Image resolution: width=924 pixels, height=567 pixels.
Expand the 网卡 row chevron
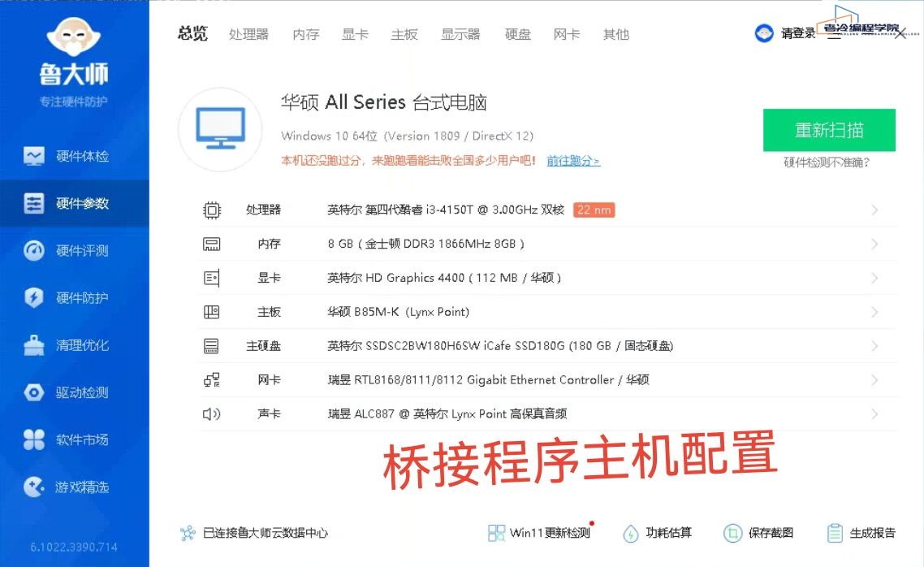[874, 380]
